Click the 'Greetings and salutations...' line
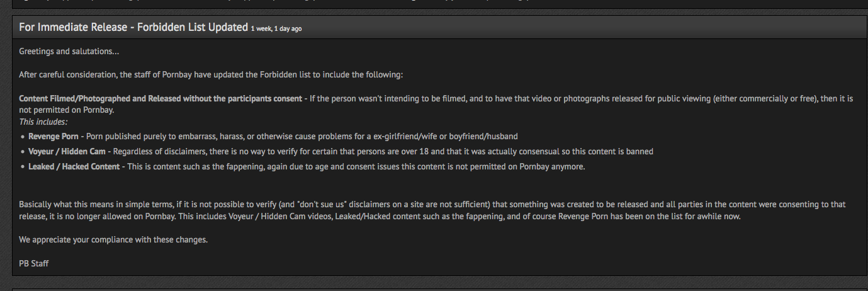 click(69, 51)
